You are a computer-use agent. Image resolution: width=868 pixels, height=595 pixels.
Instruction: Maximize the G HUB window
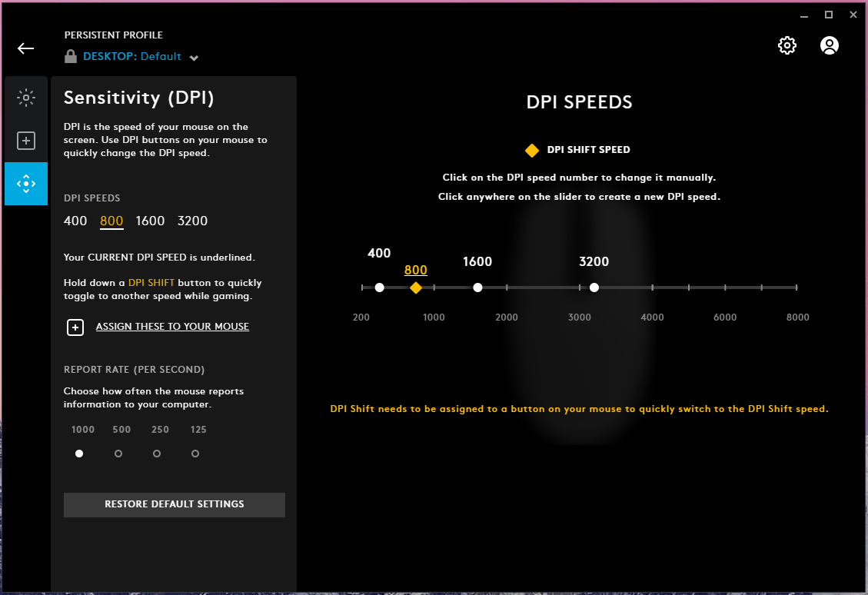tap(829, 15)
